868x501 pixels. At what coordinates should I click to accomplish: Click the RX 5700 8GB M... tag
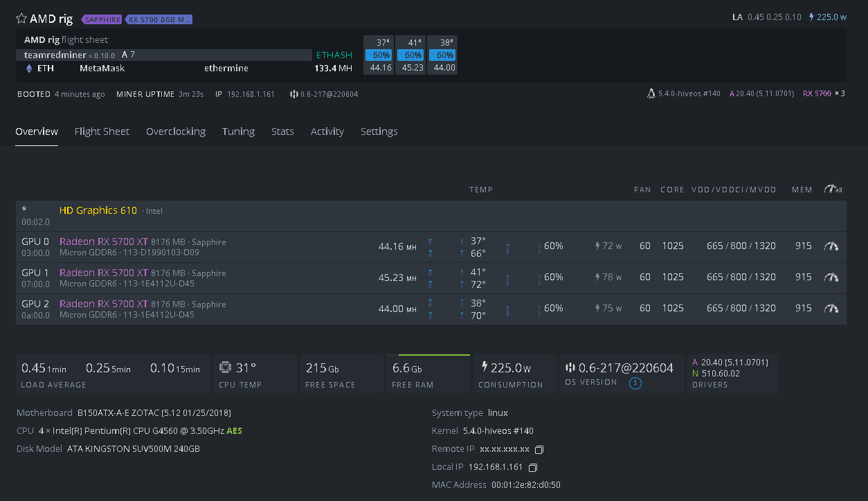[x=159, y=19]
